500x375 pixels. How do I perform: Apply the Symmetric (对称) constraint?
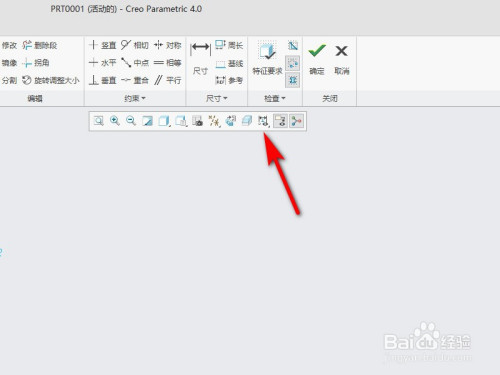tap(168, 45)
